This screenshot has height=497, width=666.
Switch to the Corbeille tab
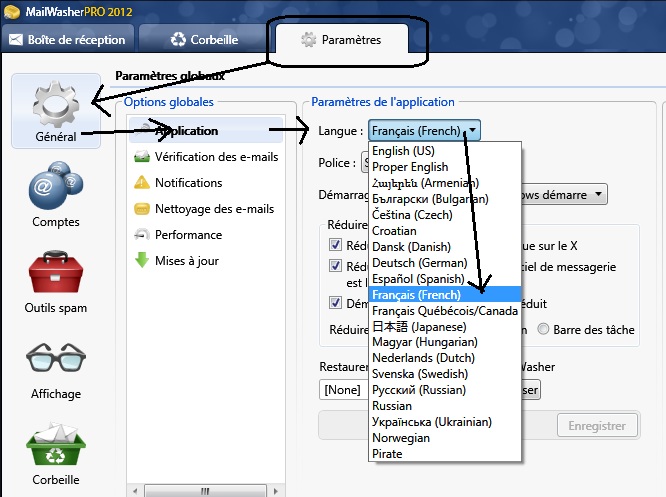point(204,39)
